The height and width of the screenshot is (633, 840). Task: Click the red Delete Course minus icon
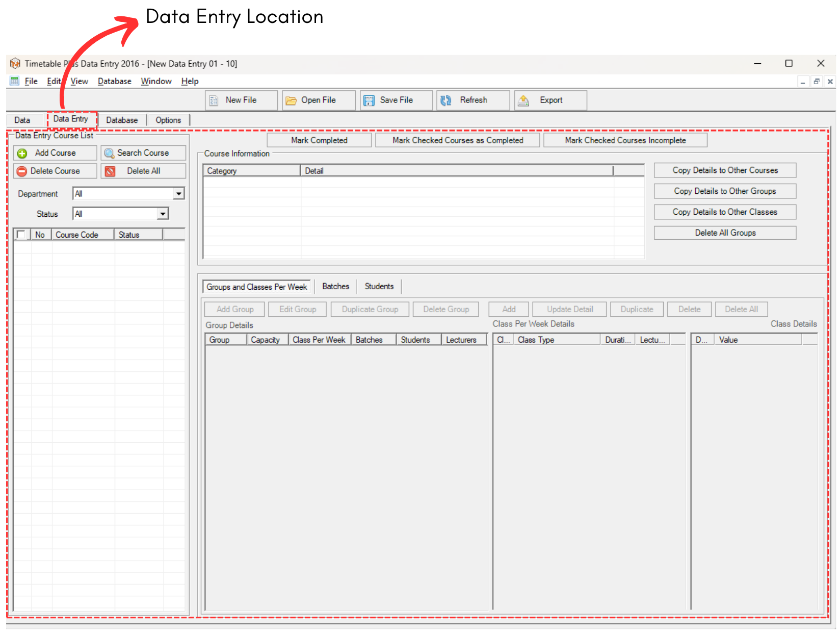tap(22, 171)
